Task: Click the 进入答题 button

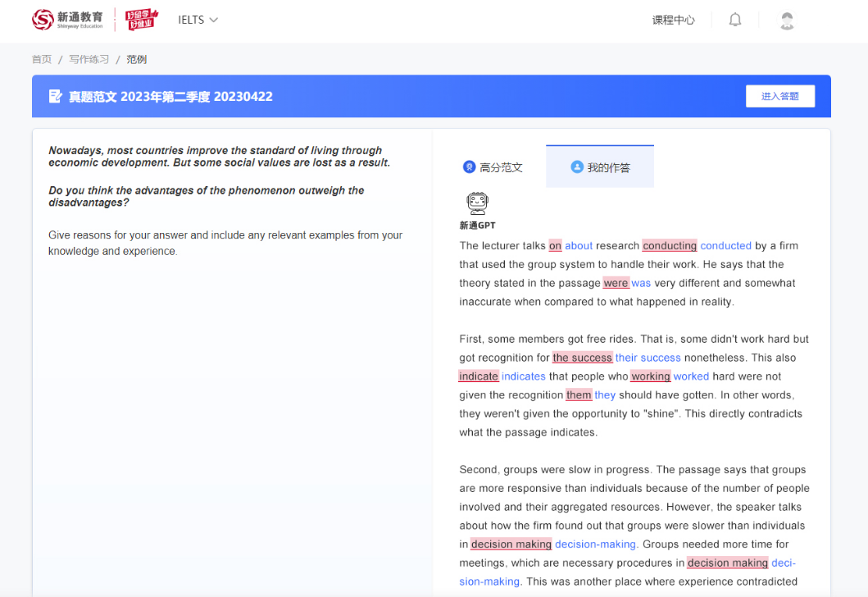Action: coord(780,97)
